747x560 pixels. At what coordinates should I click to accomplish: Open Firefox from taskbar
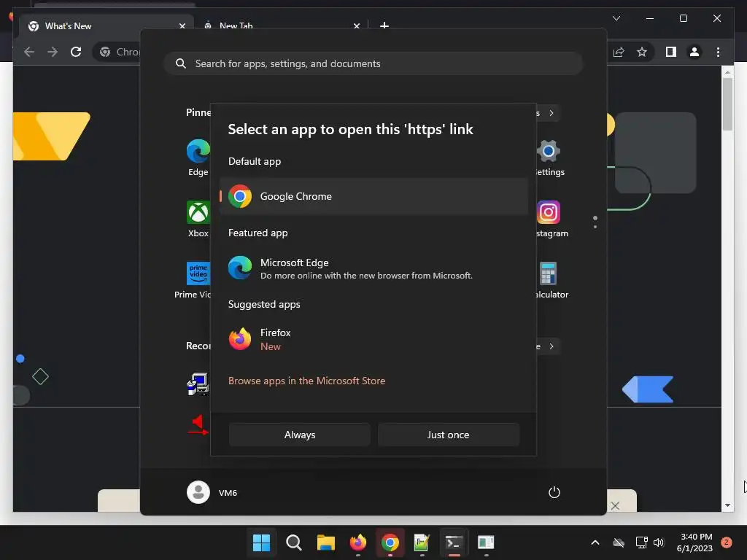pyautogui.click(x=357, y=542)
